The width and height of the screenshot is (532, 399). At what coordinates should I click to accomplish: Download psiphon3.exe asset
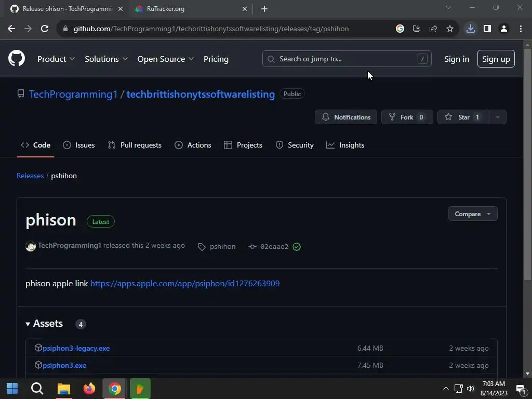(x=64, y=365)
